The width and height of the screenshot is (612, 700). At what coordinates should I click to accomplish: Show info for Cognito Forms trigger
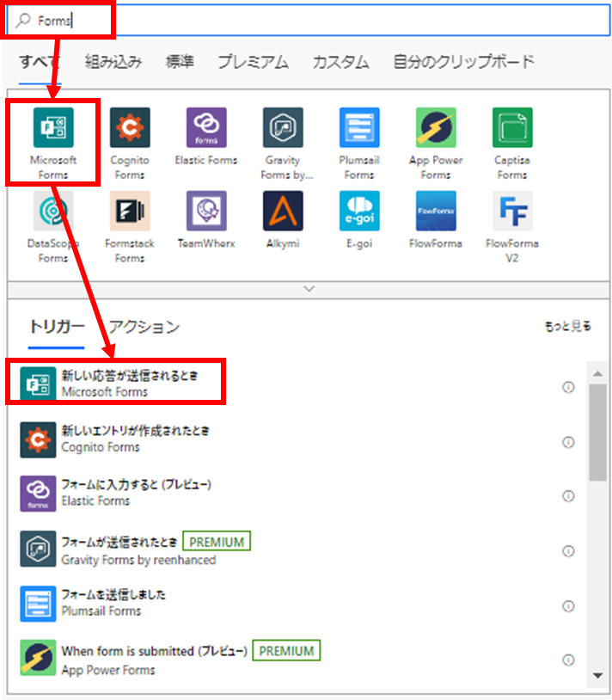568,442
